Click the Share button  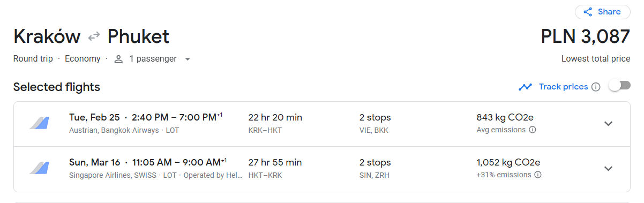[x=602, y=12]
